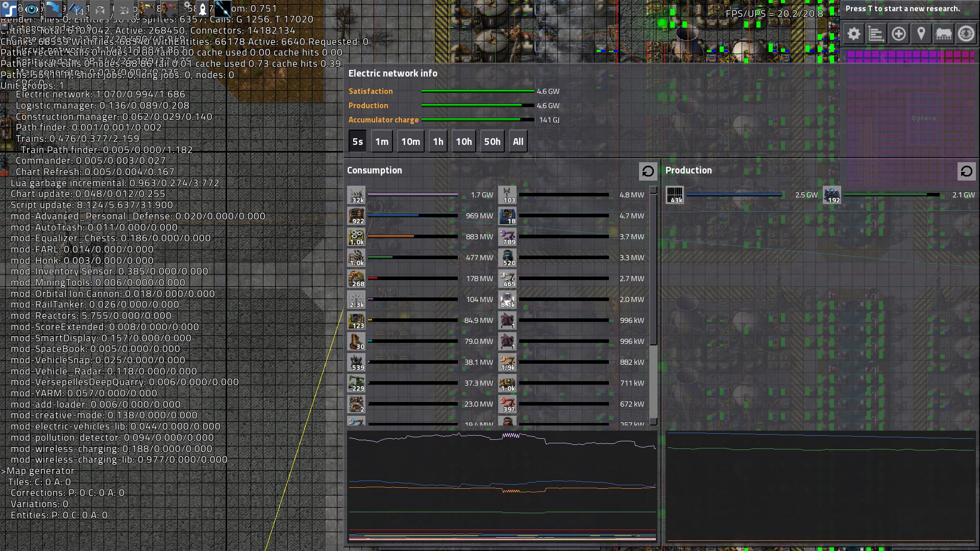Image resolution: width=980 pixels, height=551 pixels.
Task: Click the map pin marker icon
Action: point(921,34)
